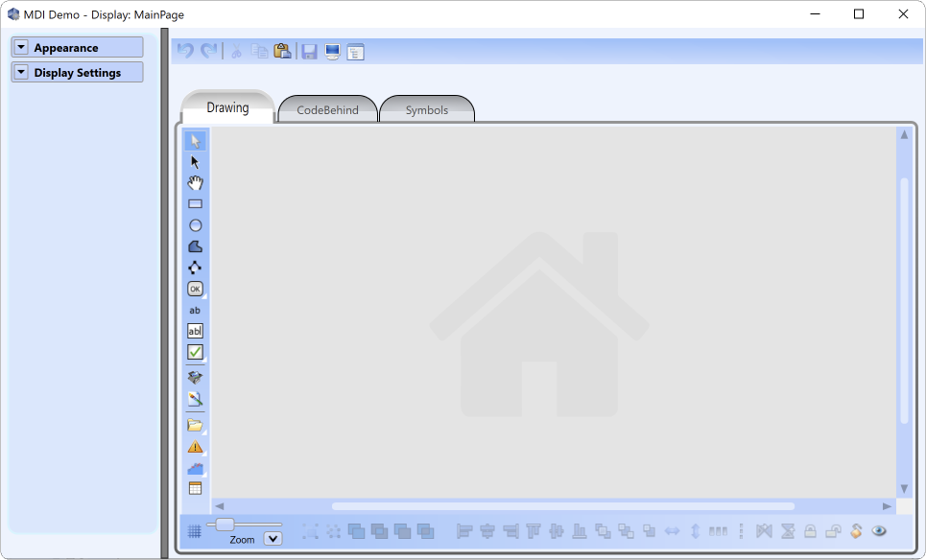The image size is (926, 560).
Task: Click the vertical scrollbar thumb
Action: click(904, 300)
